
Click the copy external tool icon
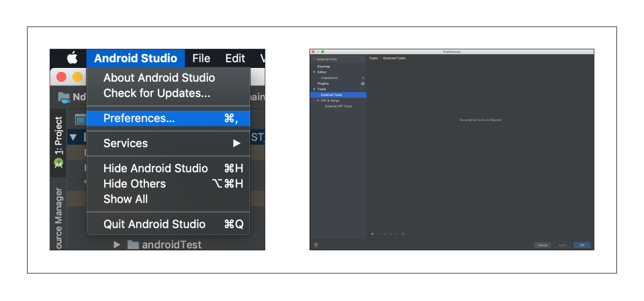[x=403, y=234]
